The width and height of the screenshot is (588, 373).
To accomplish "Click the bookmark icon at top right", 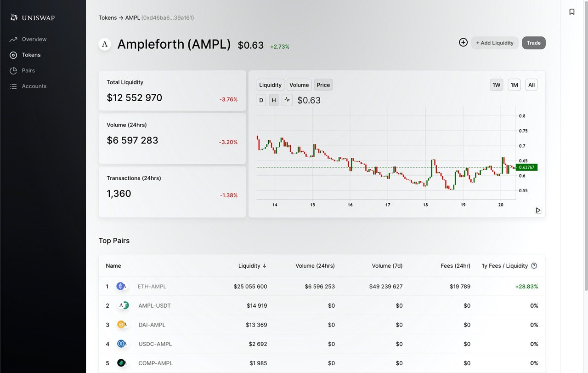I will click(x=572, y=11).
